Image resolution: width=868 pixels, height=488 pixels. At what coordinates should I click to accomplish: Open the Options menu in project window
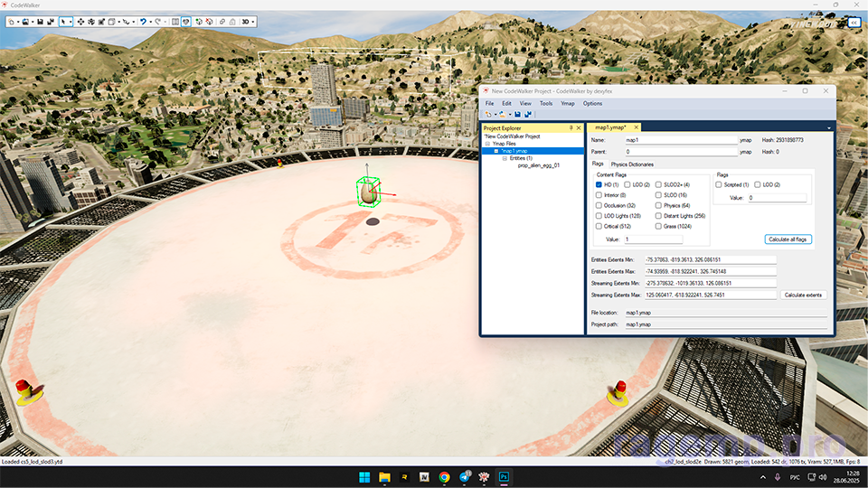click(592, 103)
